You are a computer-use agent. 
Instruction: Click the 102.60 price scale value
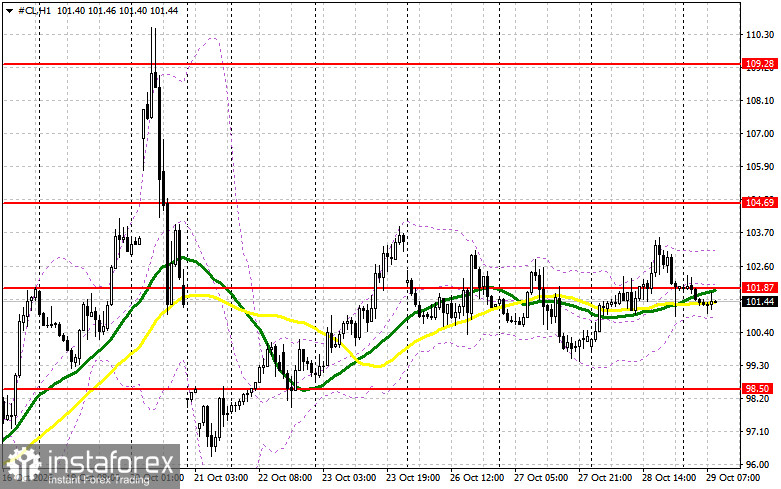[x=760, y=266]
